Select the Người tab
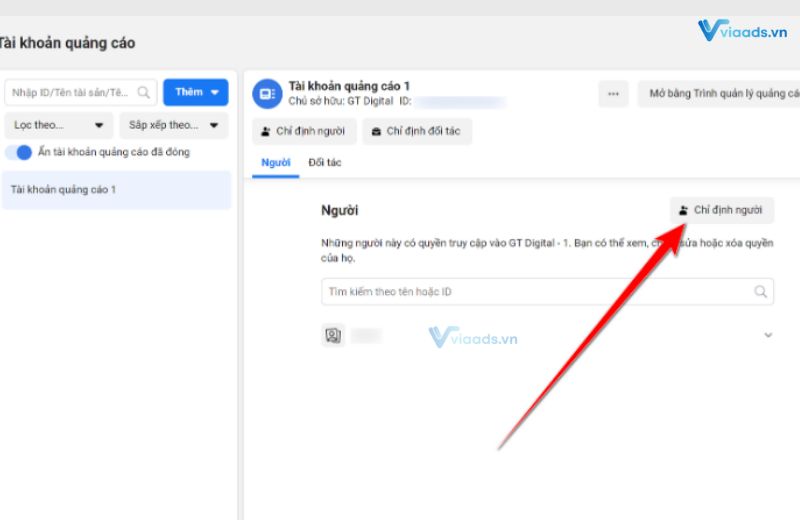 coord(275,163)
